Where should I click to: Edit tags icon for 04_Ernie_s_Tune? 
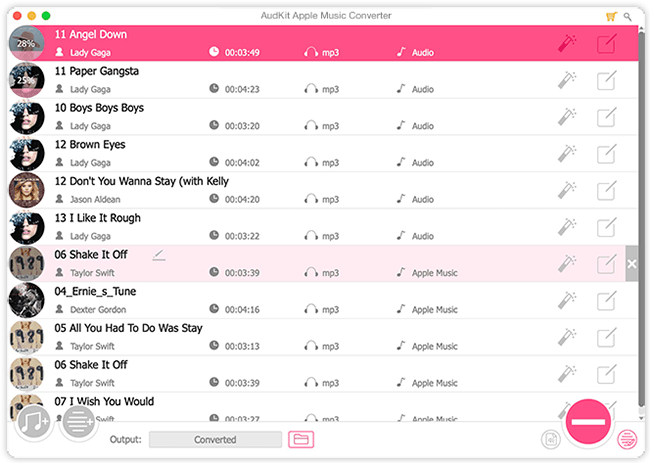(606, 300)
